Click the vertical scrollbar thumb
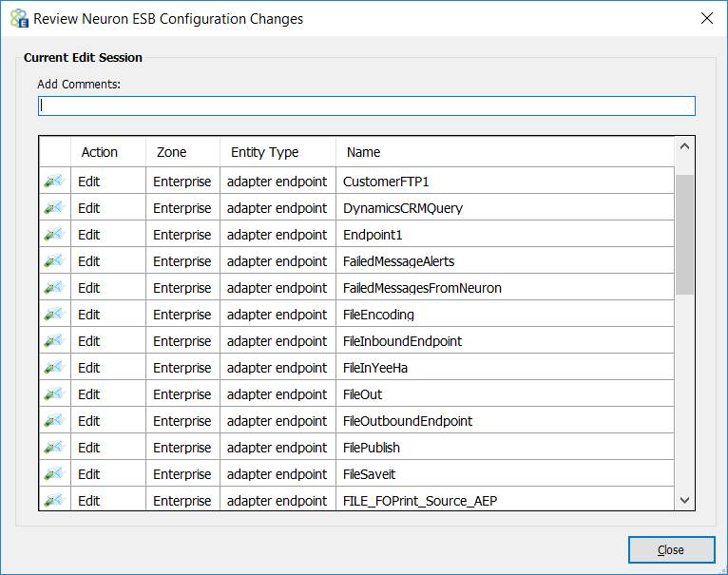This screenshot has height=575, width=728. coord(684,235)
